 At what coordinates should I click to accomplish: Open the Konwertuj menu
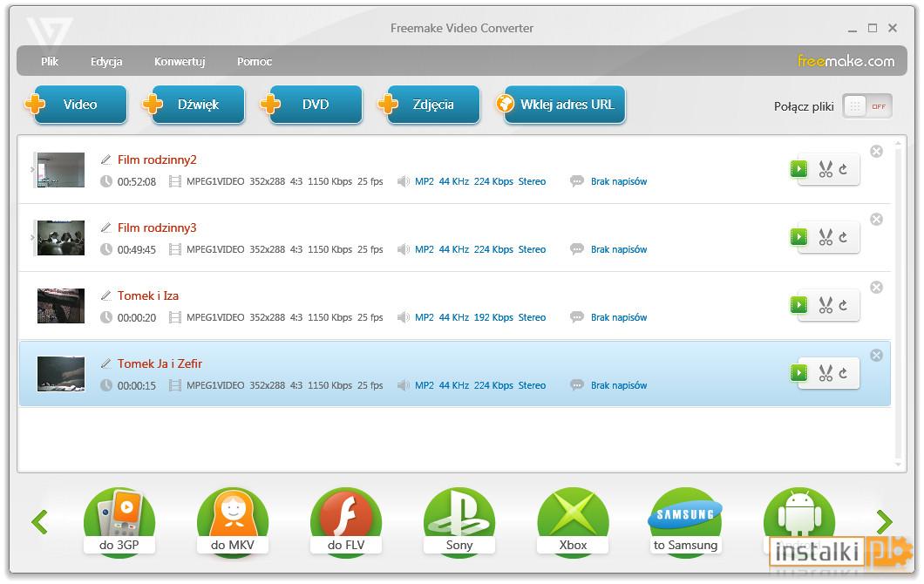[x=180, y=61]
